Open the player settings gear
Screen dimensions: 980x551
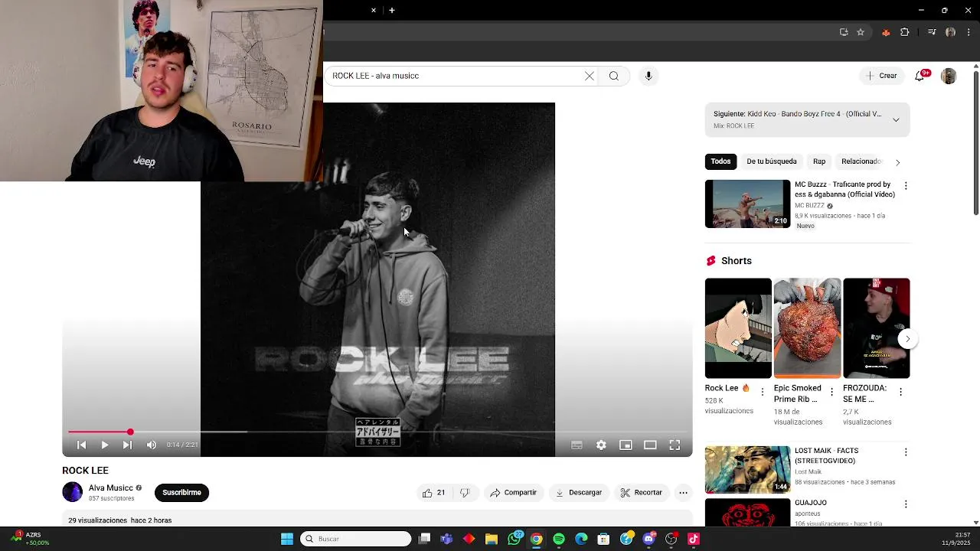click(x=601, y=445)
